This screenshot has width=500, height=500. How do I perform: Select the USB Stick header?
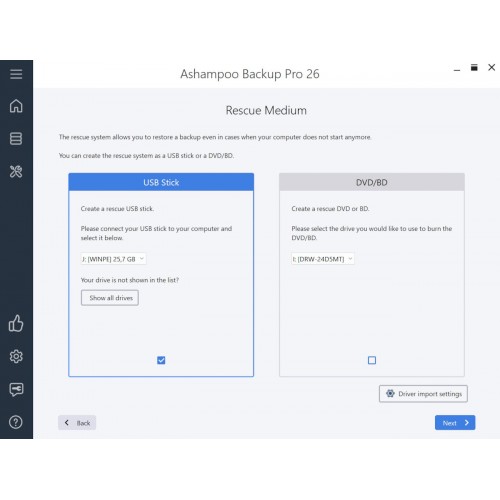pos(161,182)
